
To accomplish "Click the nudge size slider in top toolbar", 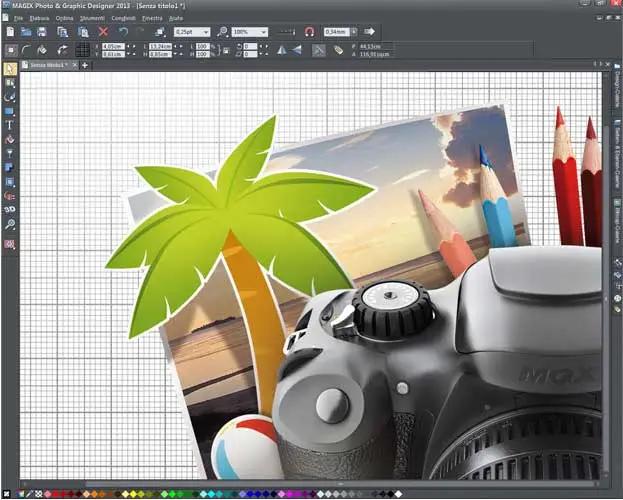I will pos(286,32).
